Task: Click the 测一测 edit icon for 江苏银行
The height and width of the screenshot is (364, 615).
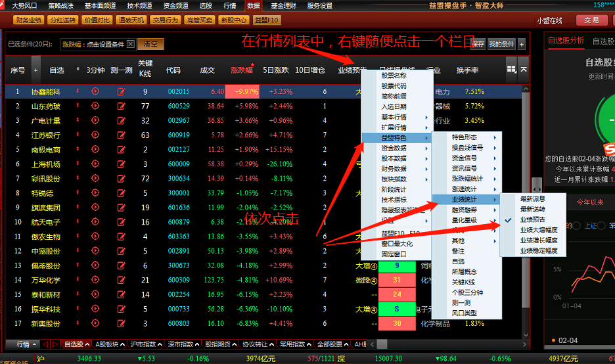Action: pos(121,135)
